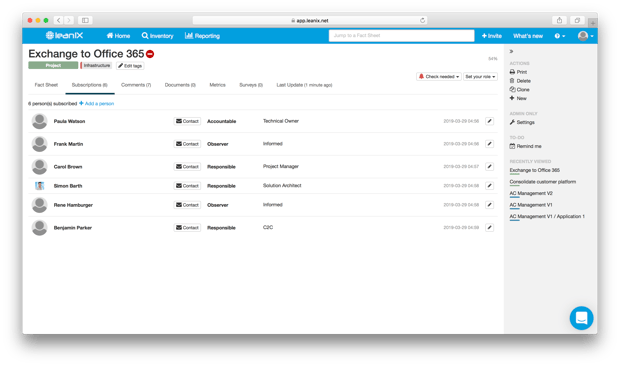The image size is (620, 366).
Task: Contact Benjamin Parker
Action: 187,228
